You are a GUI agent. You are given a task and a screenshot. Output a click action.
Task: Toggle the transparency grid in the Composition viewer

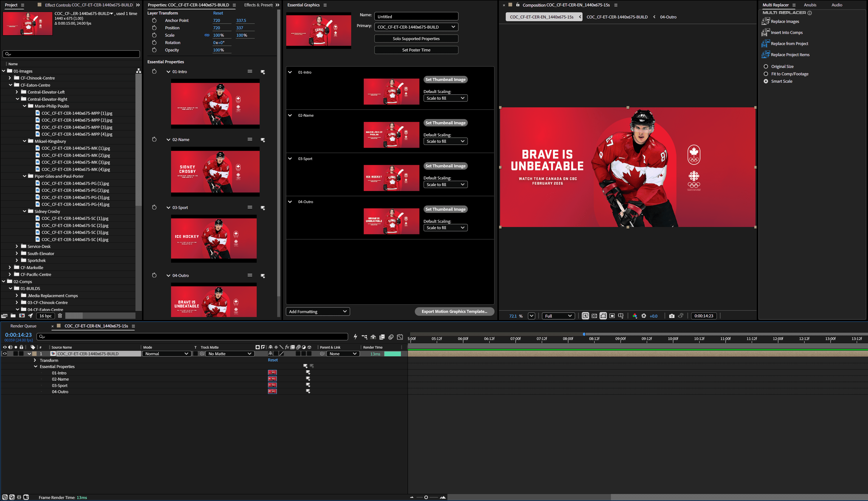(x=594, y=316)
